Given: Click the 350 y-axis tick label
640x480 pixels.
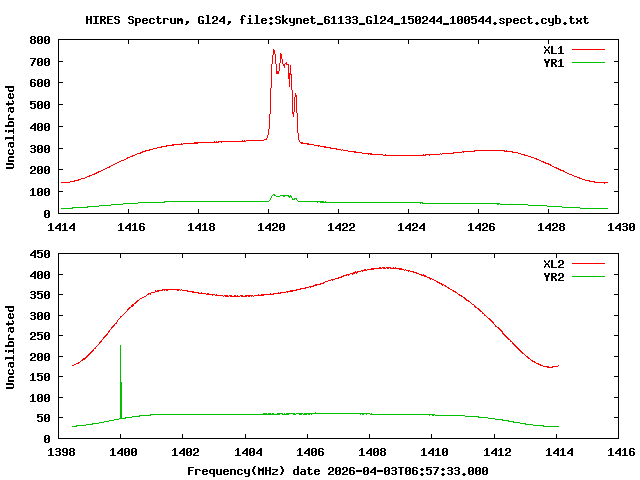Looking at the screenshot, I should (x=40, y=296).
